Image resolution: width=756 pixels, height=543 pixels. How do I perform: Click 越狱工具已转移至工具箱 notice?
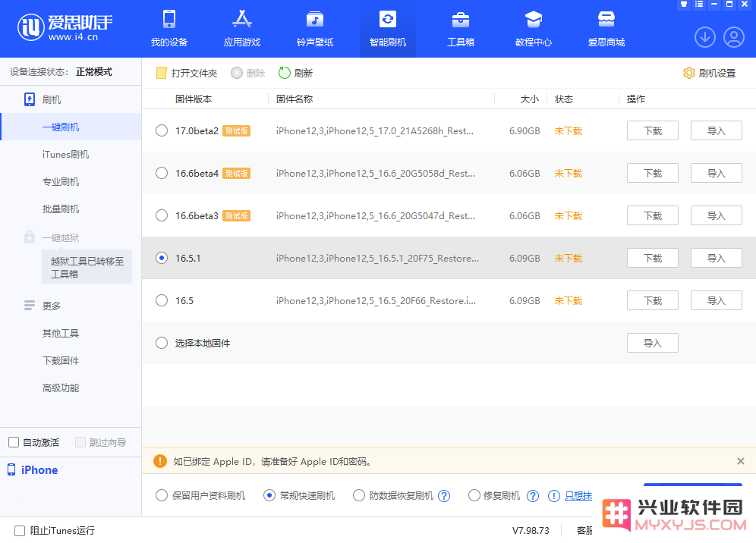87,267
